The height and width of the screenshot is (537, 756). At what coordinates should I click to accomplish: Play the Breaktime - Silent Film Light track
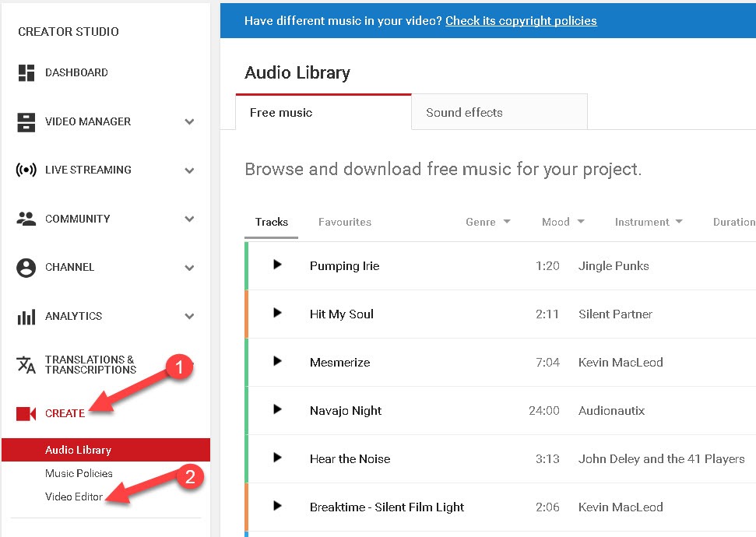[x=277, y=507]
